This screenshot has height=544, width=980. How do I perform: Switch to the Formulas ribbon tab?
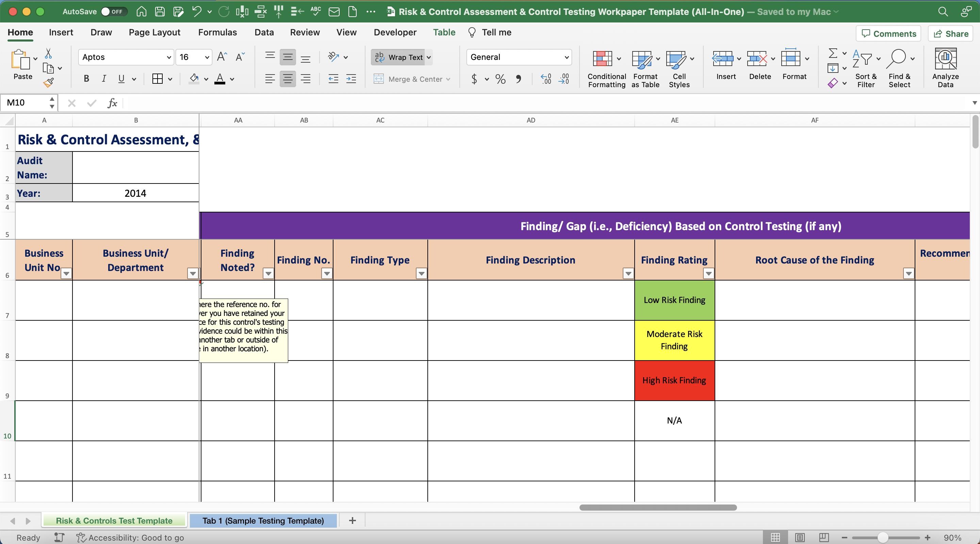click(217, 32)
